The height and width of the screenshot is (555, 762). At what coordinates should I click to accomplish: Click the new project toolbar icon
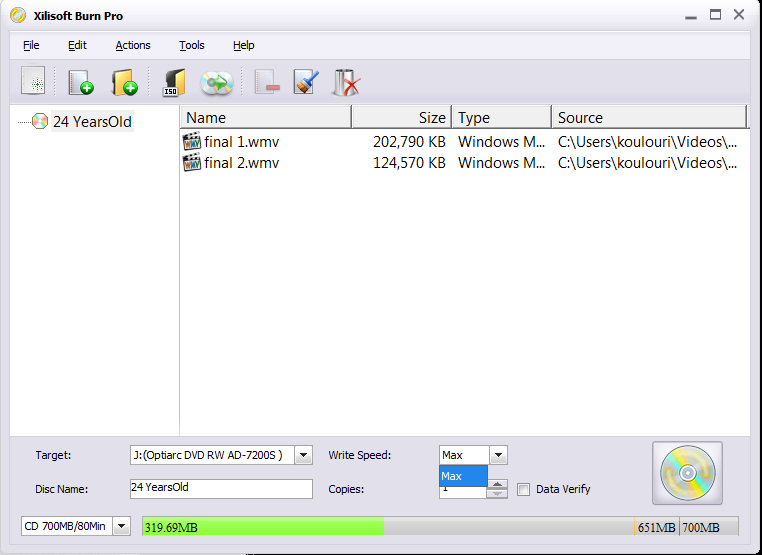pyautogui.click(x=33, y=81)
